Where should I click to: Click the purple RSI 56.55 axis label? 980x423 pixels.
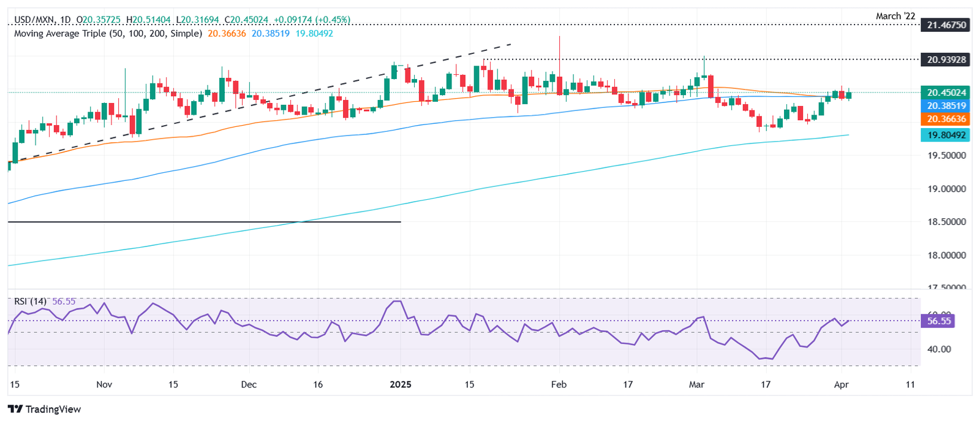(x=938, y=321)
